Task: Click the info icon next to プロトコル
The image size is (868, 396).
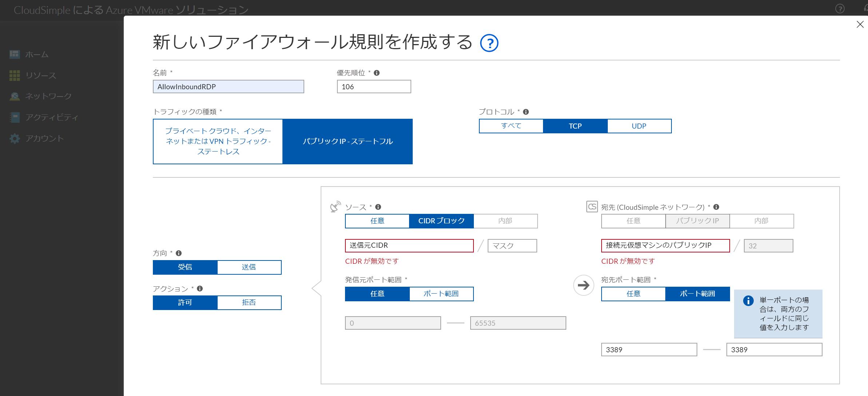Action: click(526, 112)
